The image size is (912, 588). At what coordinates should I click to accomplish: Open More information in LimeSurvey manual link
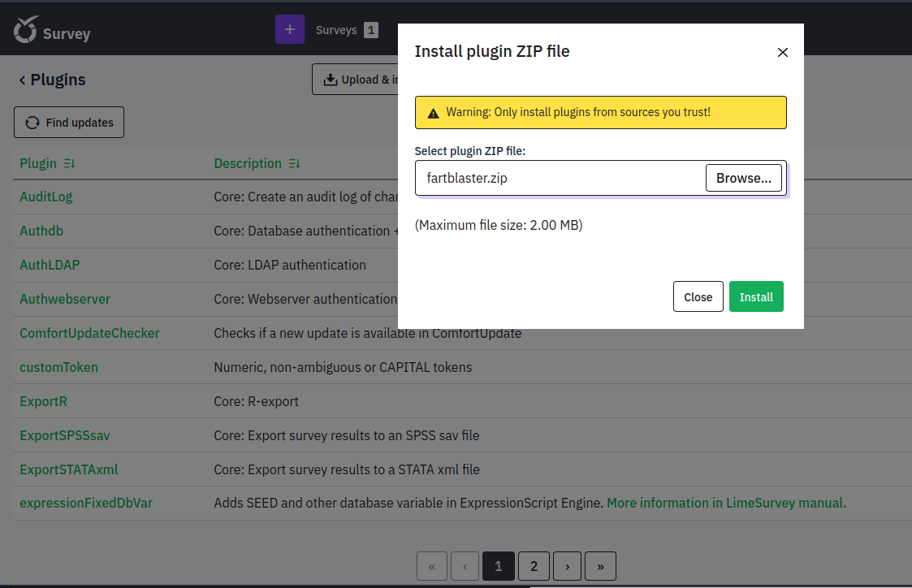[726, 504]
